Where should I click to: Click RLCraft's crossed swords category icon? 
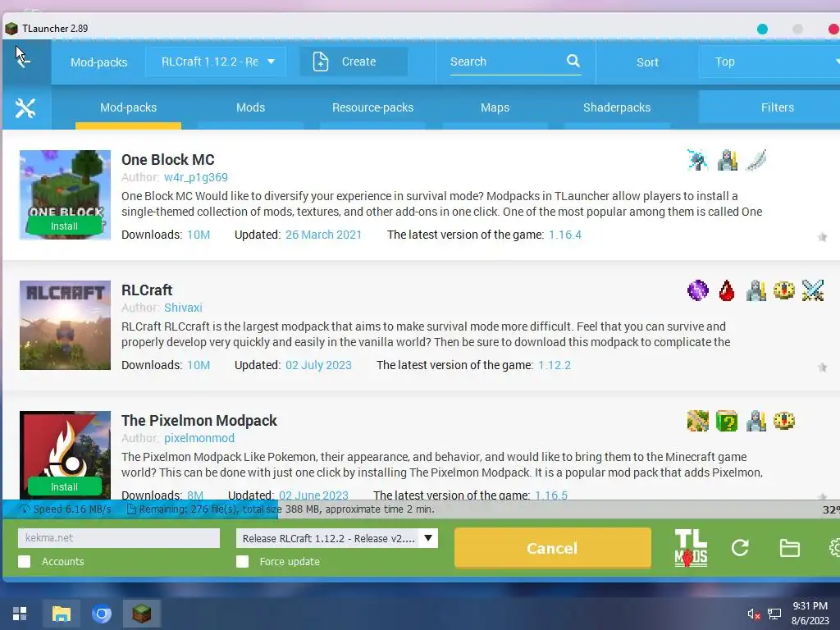[x=813, y=290]
